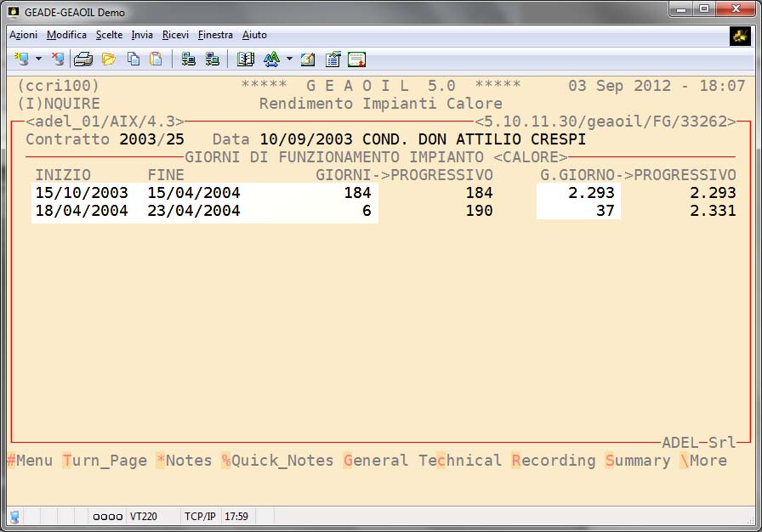Click the new connection toolbar icon
762x532 pixels.
click(x=21, y=59)
